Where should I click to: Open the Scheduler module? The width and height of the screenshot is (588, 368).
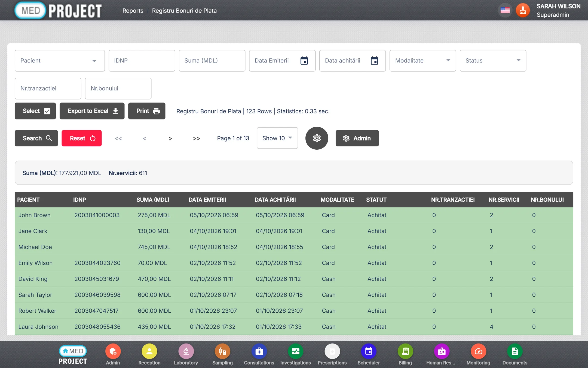coord(369,354)
